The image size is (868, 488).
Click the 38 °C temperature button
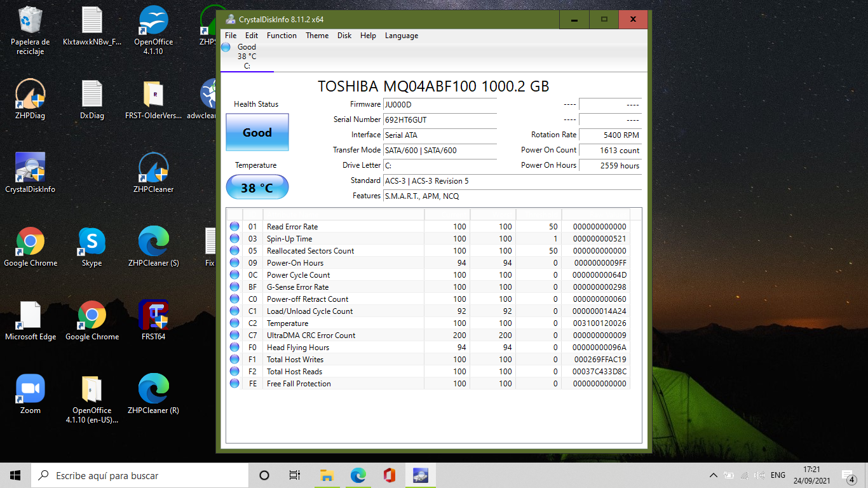(257, 187)
